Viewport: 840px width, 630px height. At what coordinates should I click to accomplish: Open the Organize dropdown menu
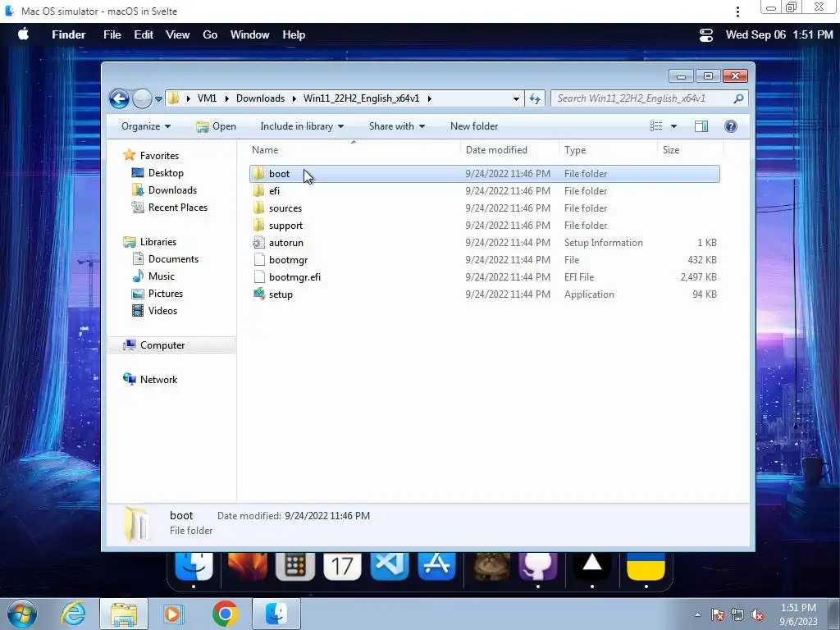pyautogui.click(x=146, y=126)
